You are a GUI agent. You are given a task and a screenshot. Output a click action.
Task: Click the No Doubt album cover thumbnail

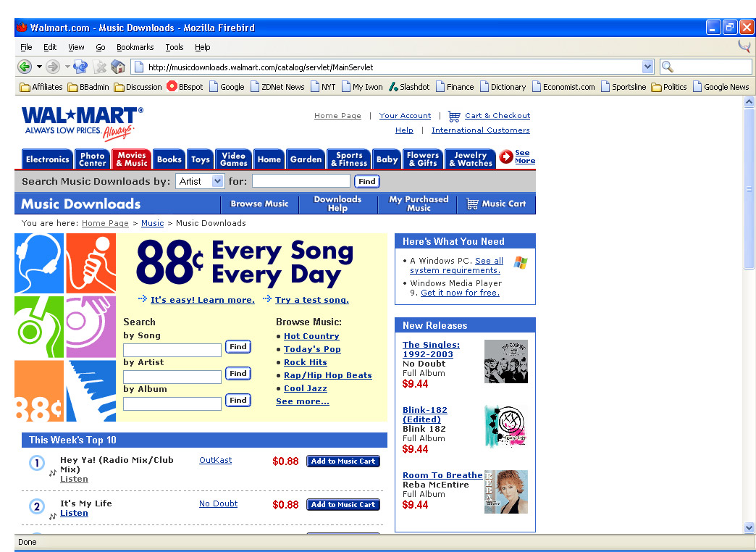click(505, 361)
